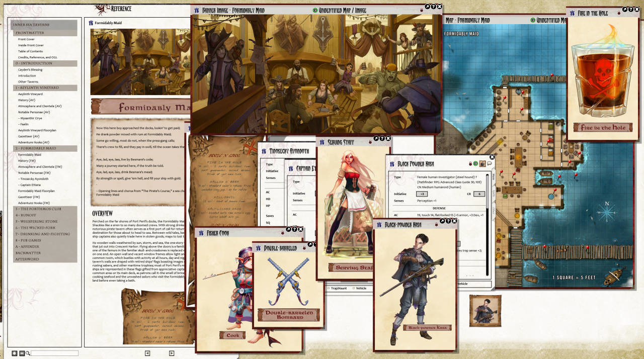Select the Trap/Haunt radio button

coord(329,288)
